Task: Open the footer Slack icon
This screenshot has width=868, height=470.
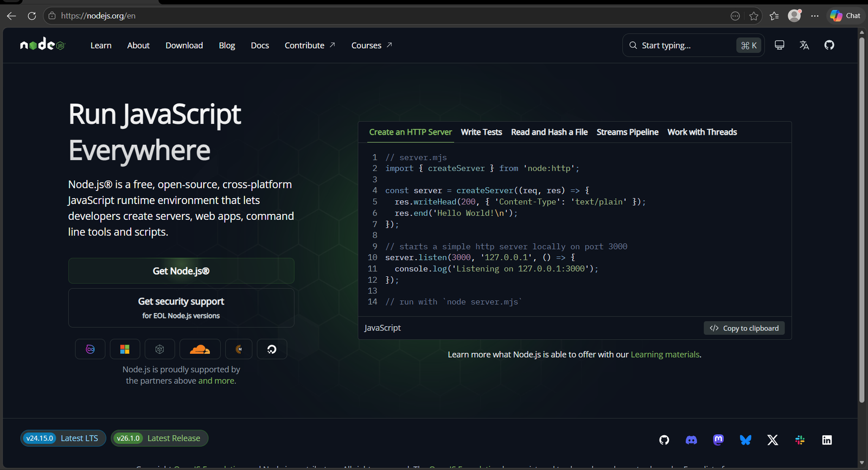Action: (800, 440)
